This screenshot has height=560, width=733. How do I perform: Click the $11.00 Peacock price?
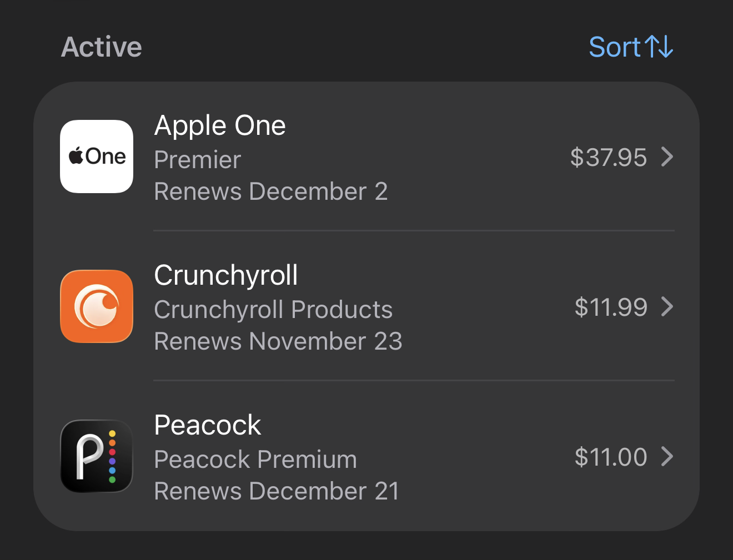point(611,457)
